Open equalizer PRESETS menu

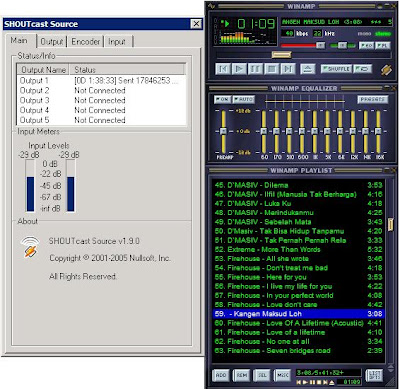pyautogui.click(x=373, y=99)
